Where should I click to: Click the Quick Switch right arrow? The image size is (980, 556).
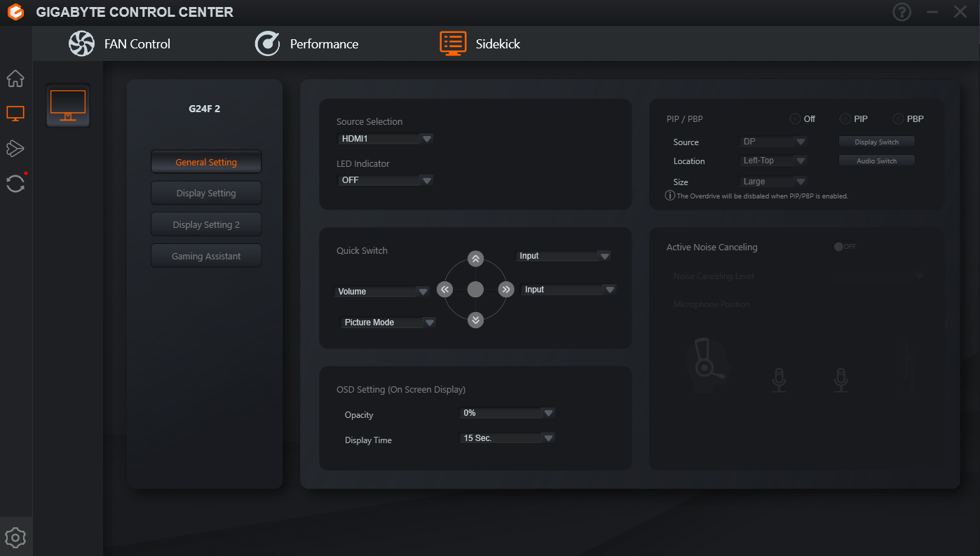(506, 290)
